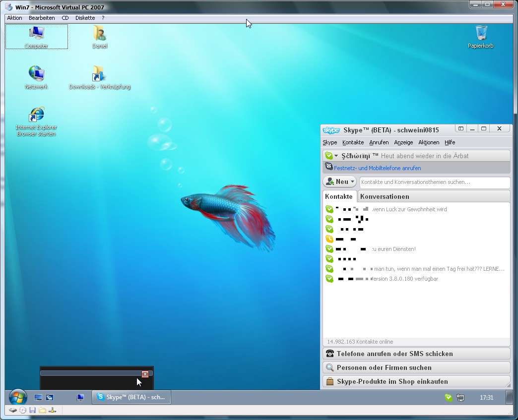Click the Virtual PC icon in the Win7 title bar
The height and width of the screenshot is (420, 518).
(9, 7)
